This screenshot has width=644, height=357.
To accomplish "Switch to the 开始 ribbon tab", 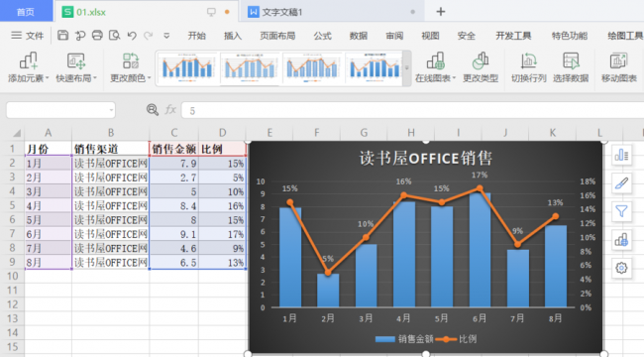I will (197, 36).
